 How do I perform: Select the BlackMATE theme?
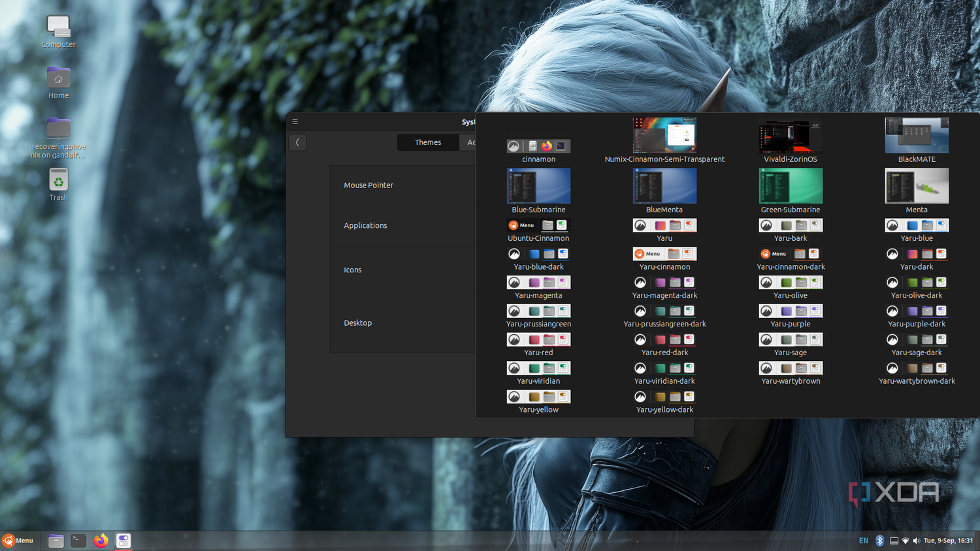(917, 140)
